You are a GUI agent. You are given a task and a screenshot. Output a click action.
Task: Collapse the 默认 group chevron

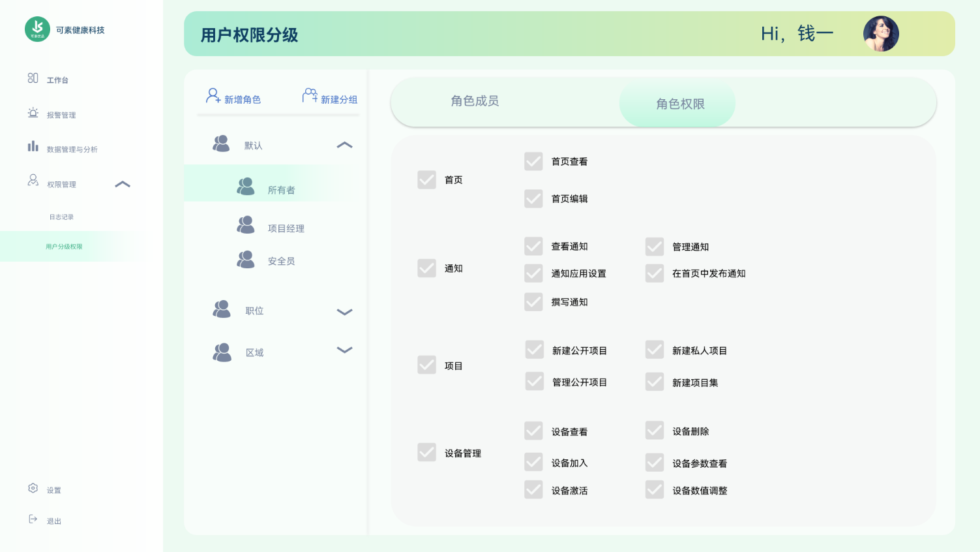[x=344, y=145]
